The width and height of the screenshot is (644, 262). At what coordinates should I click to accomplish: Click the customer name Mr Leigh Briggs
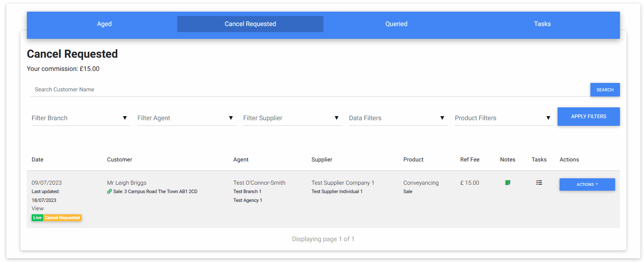coord(126,183)
